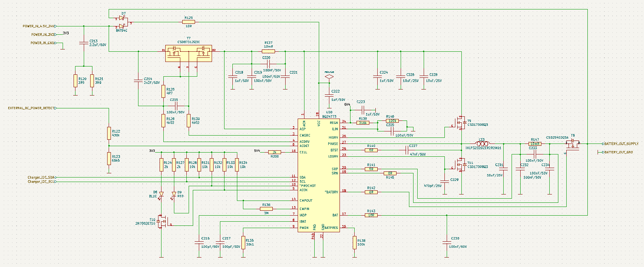Click capacitor C215 symbol
The width and height of the screenshot is (644, 267).
176,106
